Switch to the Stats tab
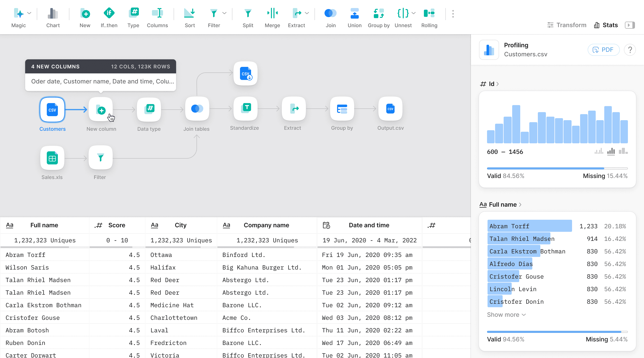 tap(606, 25)
